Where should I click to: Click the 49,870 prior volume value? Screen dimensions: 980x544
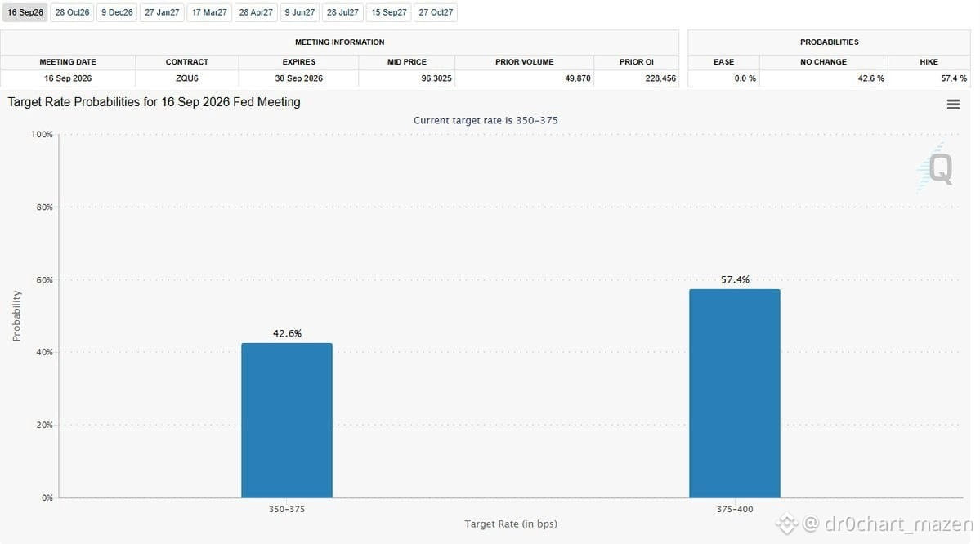[x=578, y=78]
